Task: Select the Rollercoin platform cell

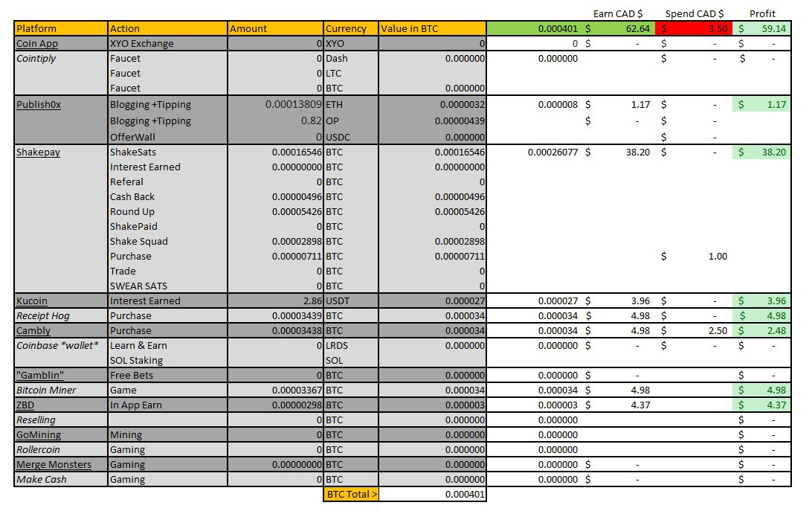Action: (61, 449)
